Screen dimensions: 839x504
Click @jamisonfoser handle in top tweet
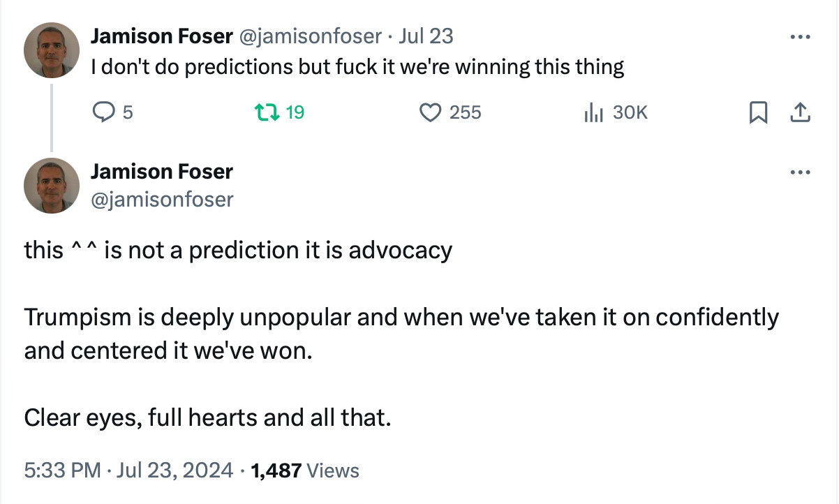click(311, 36)
